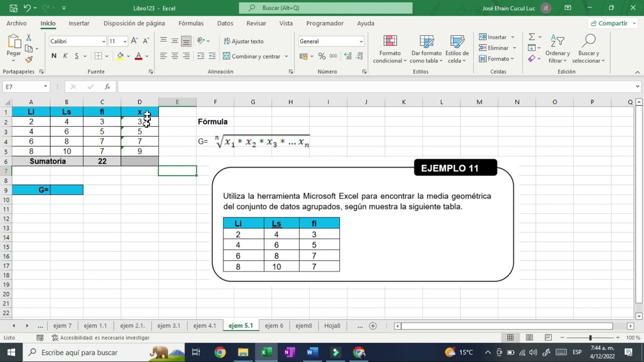
Task: Expand the Insertar cells dropdown arrow
Action: (x=513, y=37)
